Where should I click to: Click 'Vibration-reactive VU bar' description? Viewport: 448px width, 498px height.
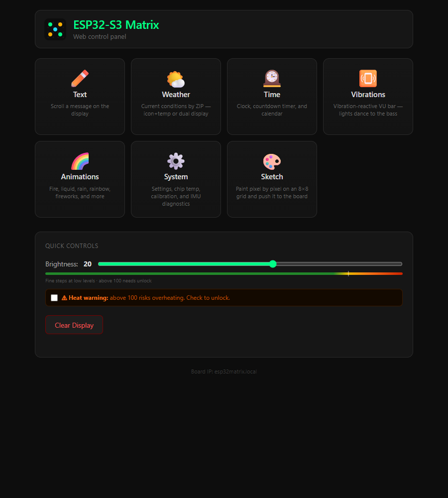368,110
